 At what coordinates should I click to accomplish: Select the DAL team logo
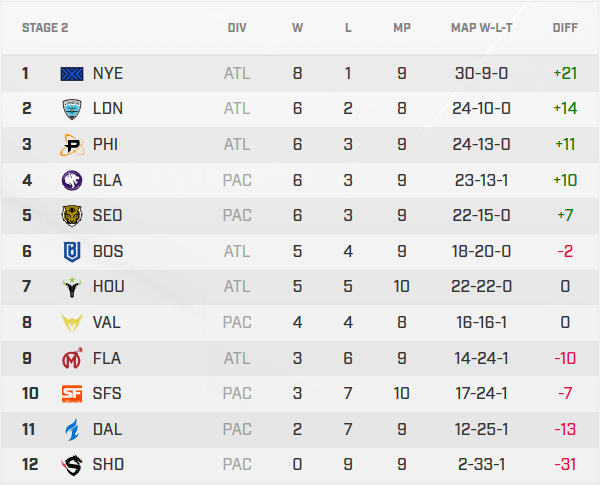(x=73, y=429)
